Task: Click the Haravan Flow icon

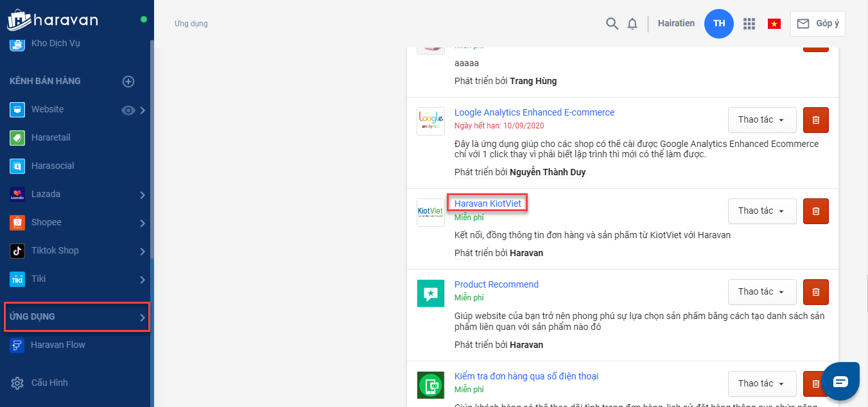Action: pos(17,345)
